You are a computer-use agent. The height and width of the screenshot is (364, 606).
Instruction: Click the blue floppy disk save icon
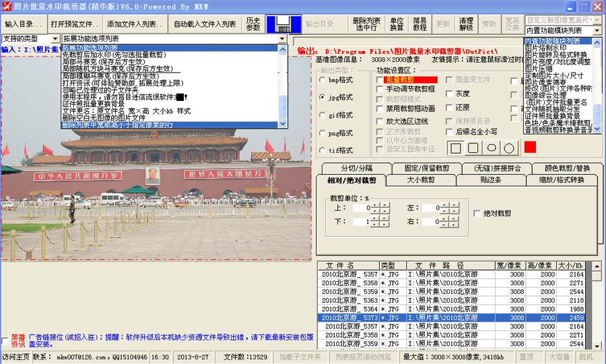tap(283, 24)
